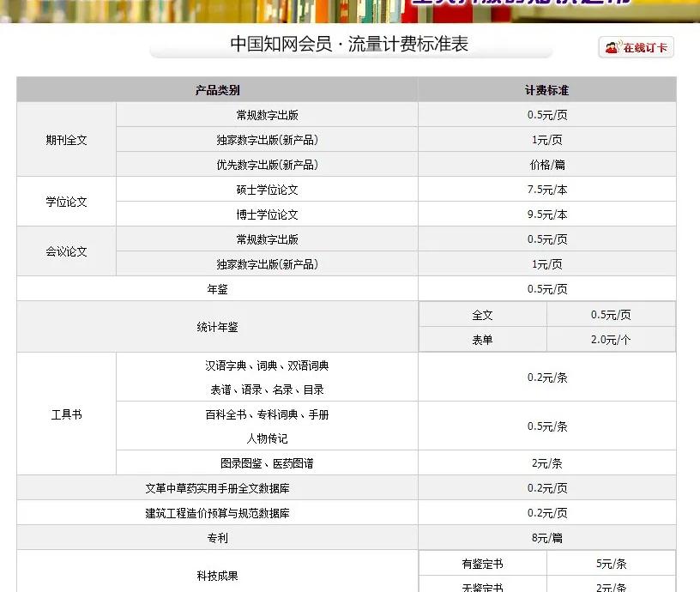The image size is (700, 592).
Task: Select the page title 中国知网会员·流量计费标准表
Action: (349, 45)
